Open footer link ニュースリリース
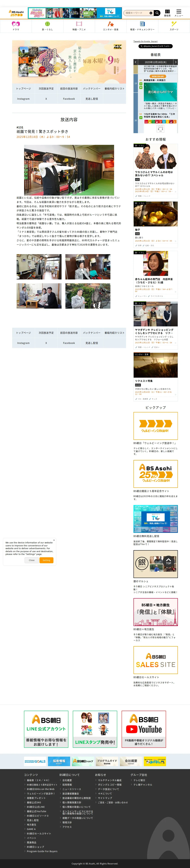Image resolution: width=190 pixels, height=868 pixels. pos(71,789)
